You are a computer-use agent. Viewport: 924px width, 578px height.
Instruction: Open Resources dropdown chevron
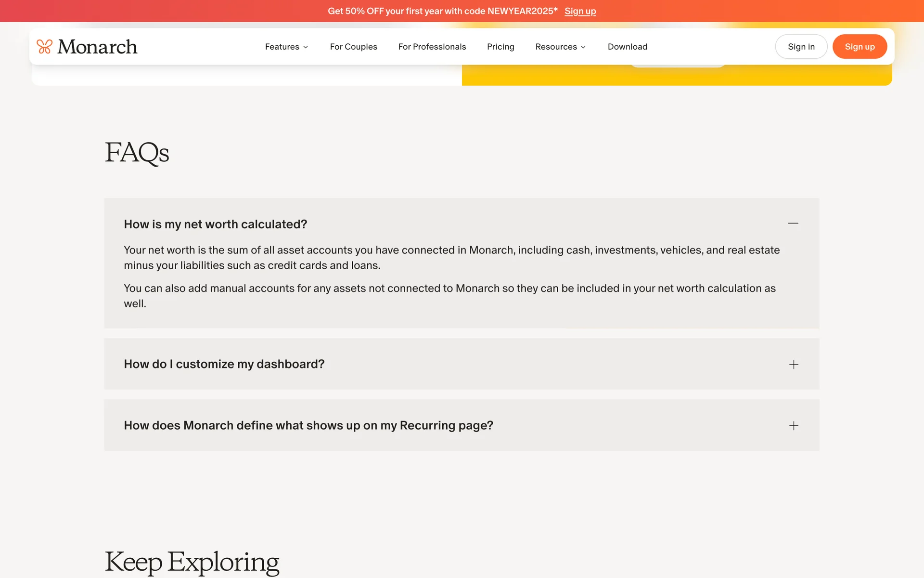tap(583, 47)
